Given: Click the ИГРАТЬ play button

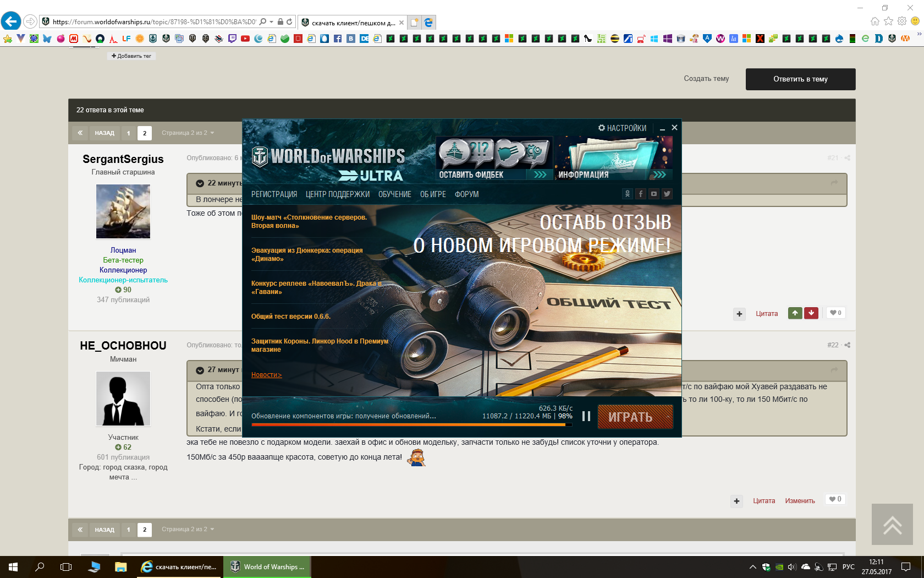Looking at the screenshot, I should [x=635, y=417].
